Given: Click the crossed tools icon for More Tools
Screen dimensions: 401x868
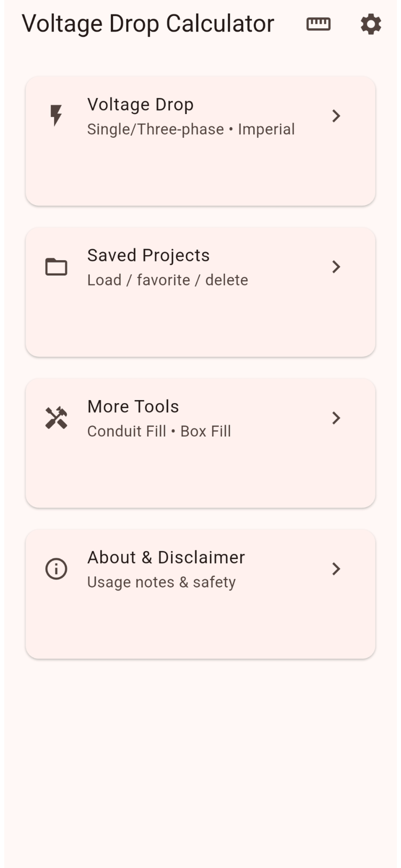Looking at the screenshot, I should (56, 418).
